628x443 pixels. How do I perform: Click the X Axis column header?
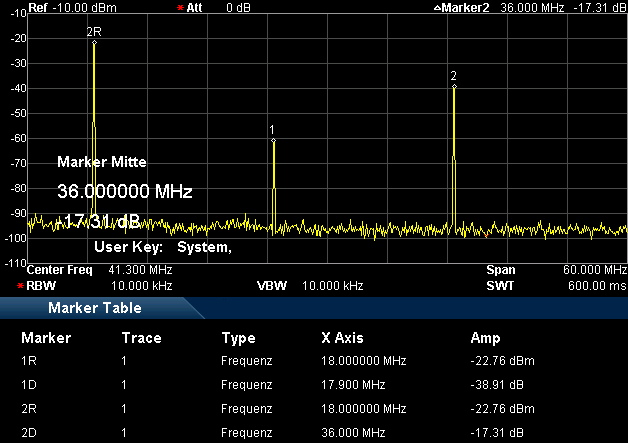coord(344,338)
